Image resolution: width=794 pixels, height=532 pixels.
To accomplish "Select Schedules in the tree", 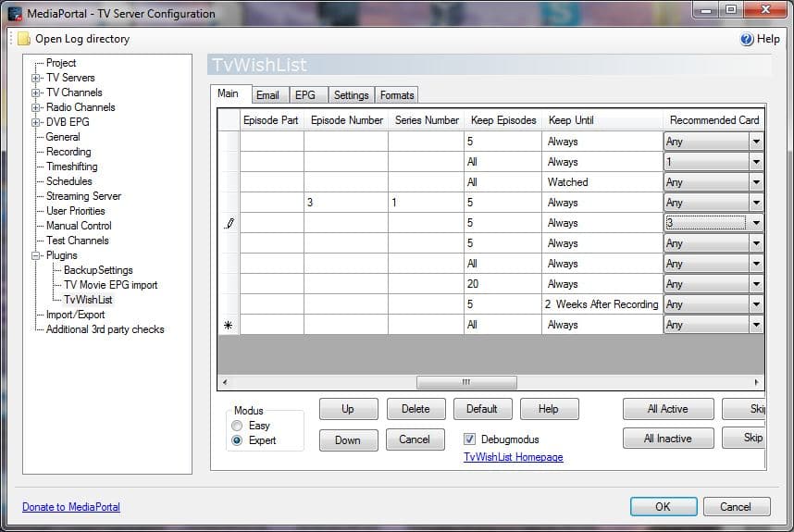I will (68, 181).
